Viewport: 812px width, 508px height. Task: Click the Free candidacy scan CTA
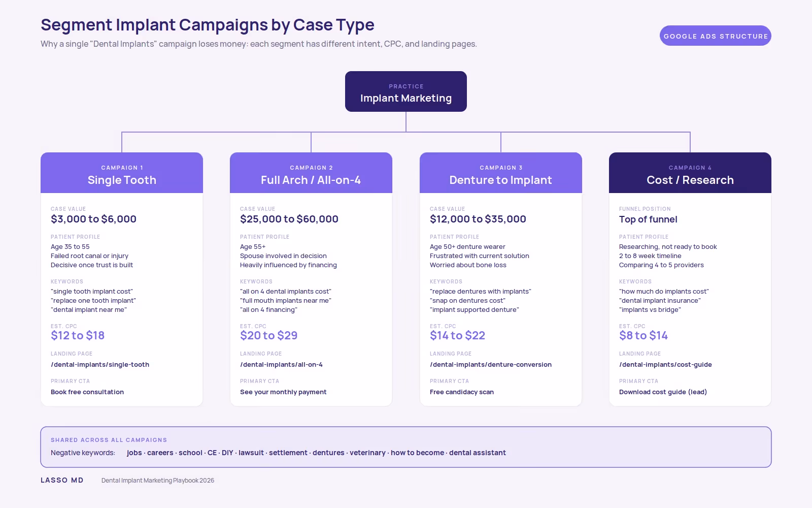coord(462,392)
